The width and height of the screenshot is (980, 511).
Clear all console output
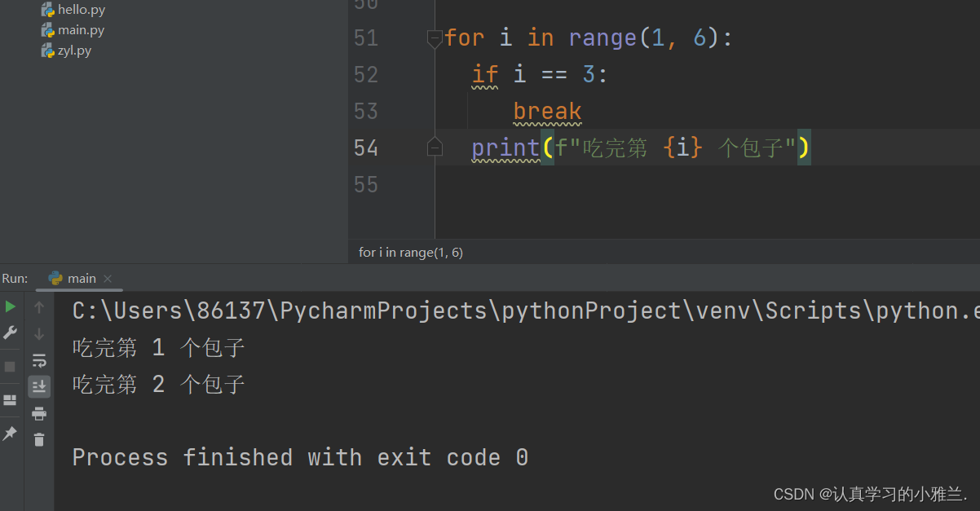tap(38, 440)
